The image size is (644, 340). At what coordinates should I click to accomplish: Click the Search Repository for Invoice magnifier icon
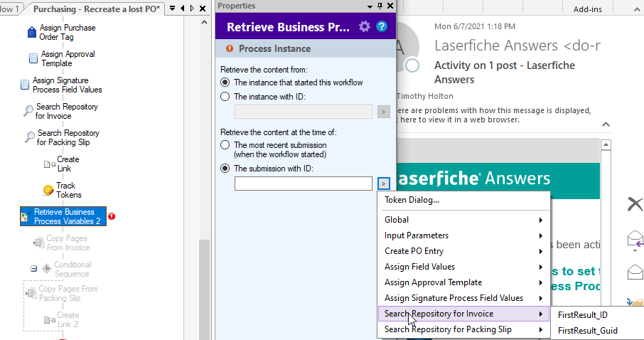coord(28,111)
